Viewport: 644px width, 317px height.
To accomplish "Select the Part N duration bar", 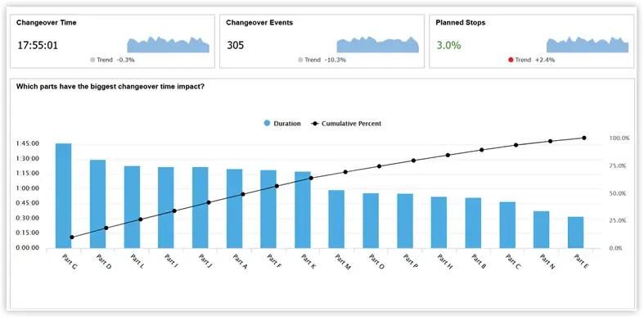I will (x=542, y=230).
